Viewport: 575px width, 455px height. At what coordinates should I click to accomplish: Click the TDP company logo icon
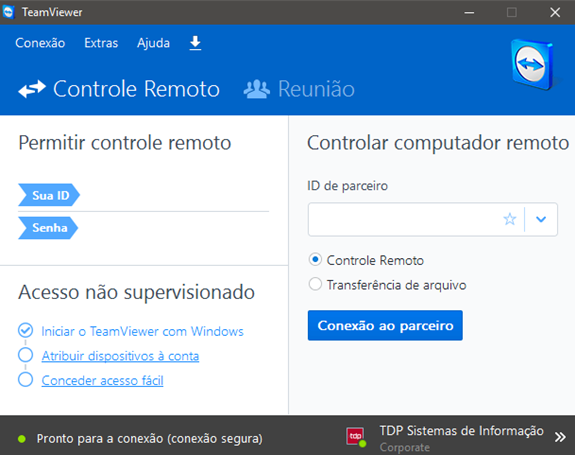(x=355, y=436)
